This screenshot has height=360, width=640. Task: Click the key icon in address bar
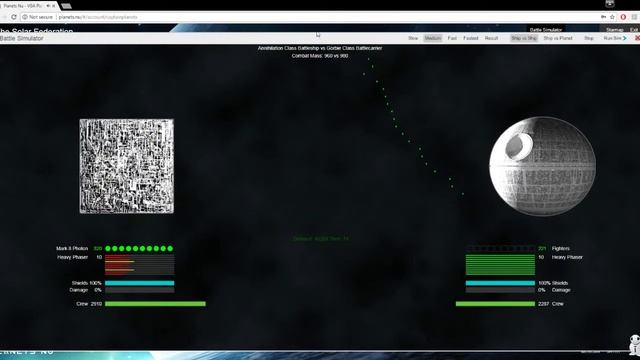coord(603,17)
